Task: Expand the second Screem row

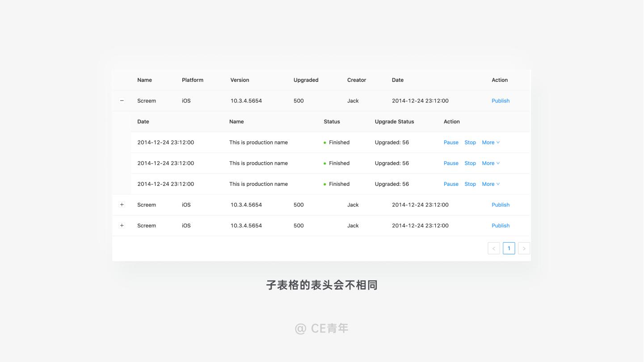Action: point(122,205)
